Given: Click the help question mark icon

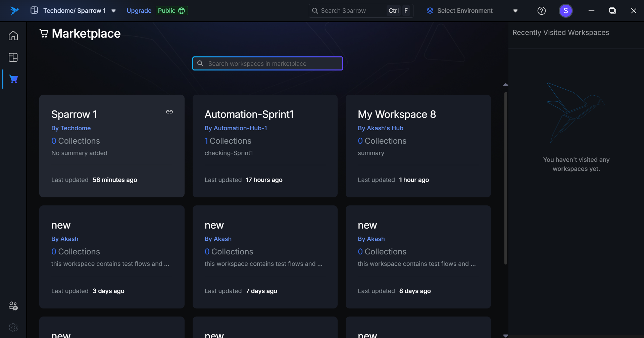Looking at the screenshot, I should (541, 11).
